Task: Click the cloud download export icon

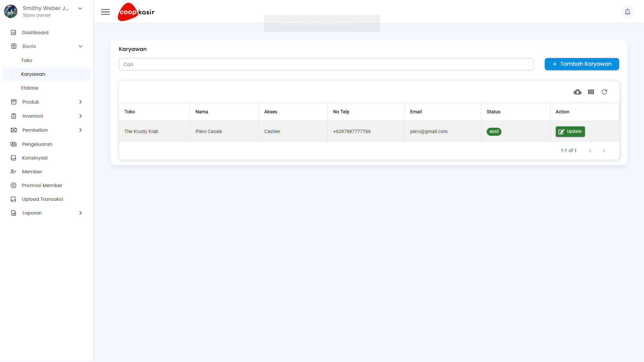Action: (x=577, y=92)
